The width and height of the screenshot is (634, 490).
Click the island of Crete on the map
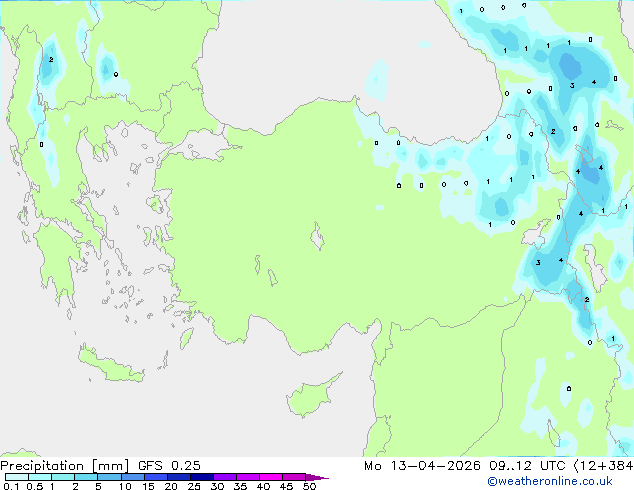click(110, 365)
